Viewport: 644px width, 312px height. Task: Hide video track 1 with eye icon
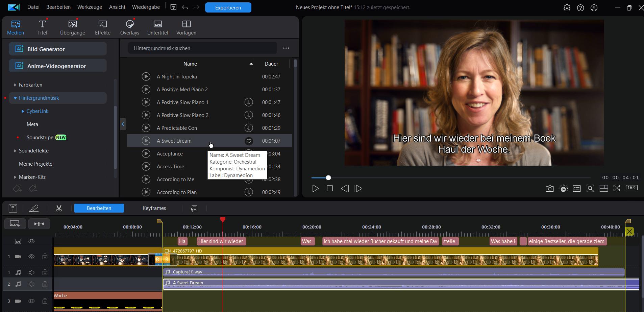tap(31, 257)
